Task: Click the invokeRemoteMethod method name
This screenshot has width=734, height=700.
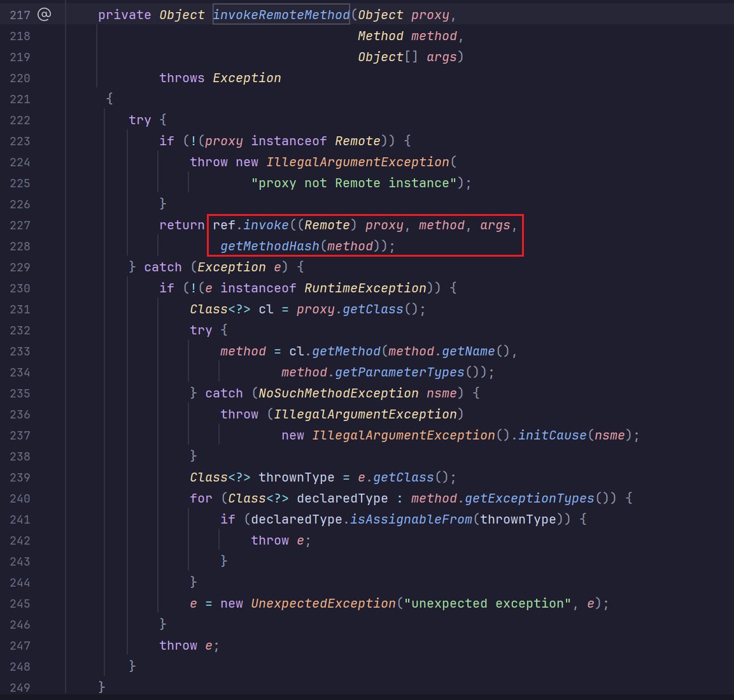Action: pyautogui.click(x=281, y=15)
